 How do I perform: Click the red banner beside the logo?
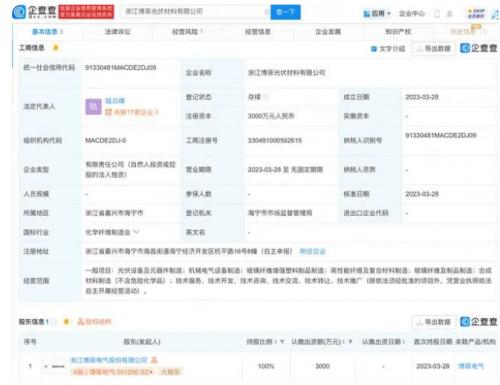pos(86,12)
